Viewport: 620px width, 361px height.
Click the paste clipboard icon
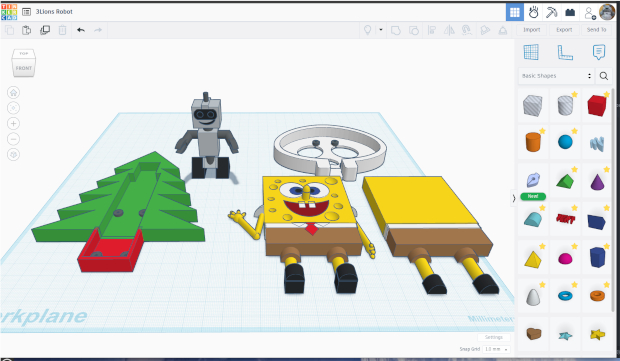[x=26, y=30]
